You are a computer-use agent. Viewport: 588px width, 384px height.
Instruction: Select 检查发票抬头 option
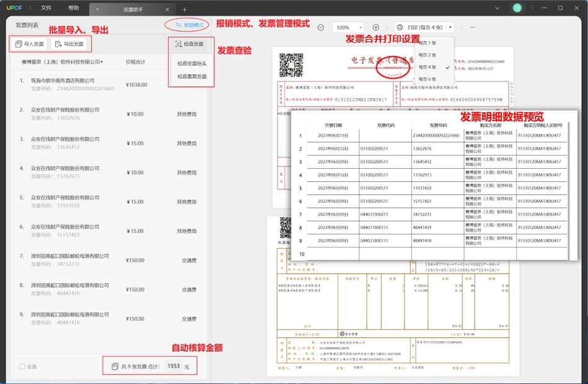pyautogui.click(x=191, y=63)
